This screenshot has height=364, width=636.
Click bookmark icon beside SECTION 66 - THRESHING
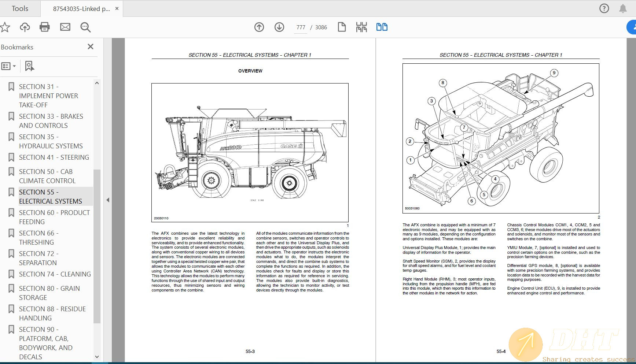[x=11, y=233]
